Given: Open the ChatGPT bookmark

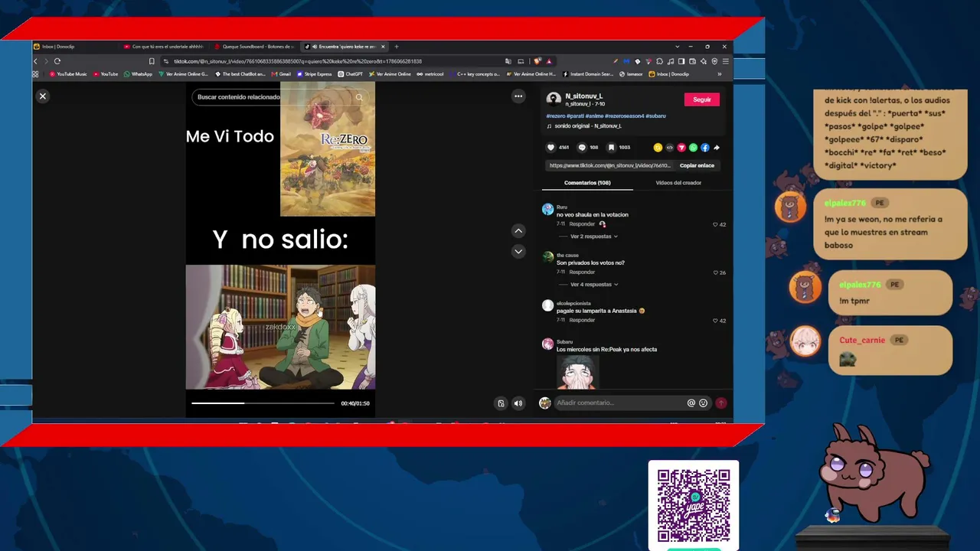Looking at the screenshot, I should coord(351,74).
